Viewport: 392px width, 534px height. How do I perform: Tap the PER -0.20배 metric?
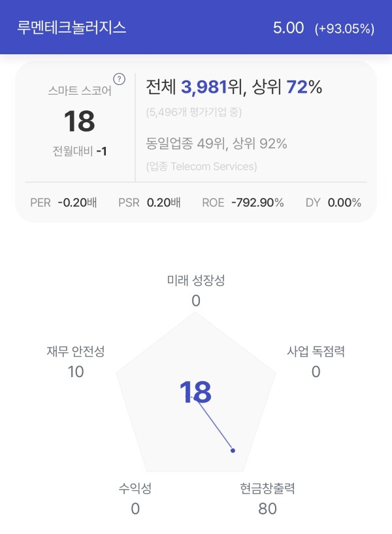pos(63,203)
